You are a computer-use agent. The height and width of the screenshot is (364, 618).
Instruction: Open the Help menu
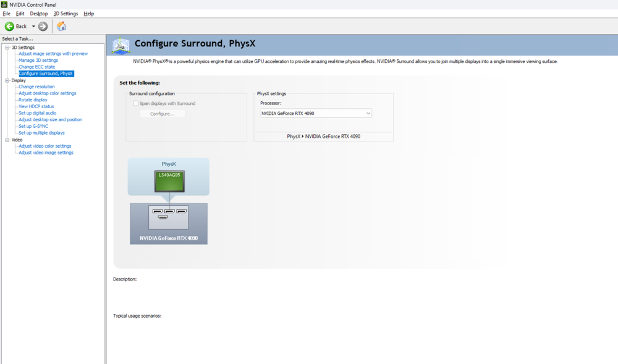88,14
